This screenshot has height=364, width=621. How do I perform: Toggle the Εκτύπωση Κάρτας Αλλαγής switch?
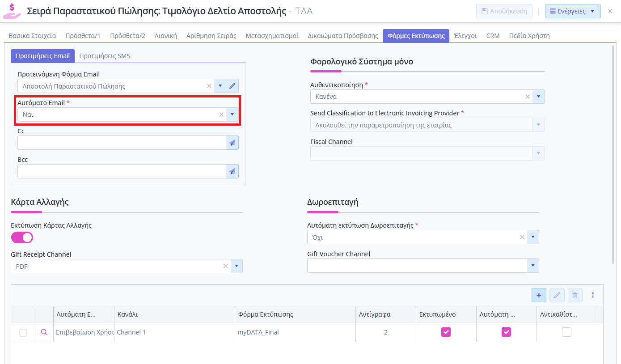[x=22, y=237]
